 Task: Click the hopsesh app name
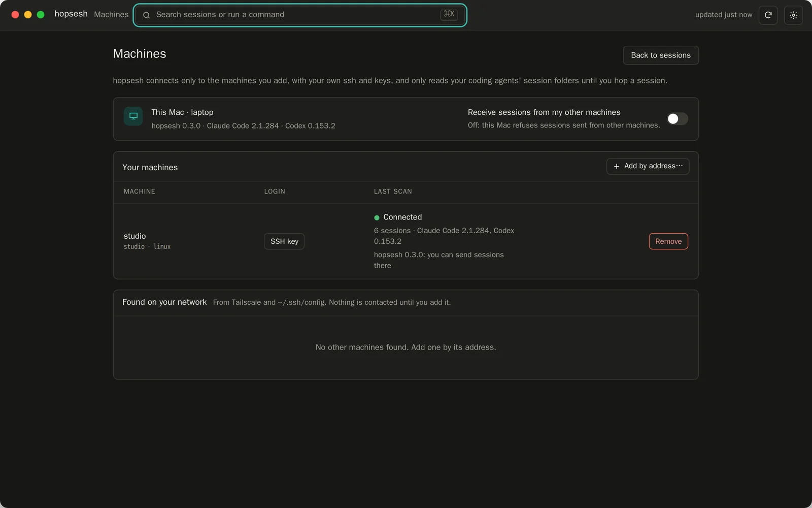[x=71, y=14]
